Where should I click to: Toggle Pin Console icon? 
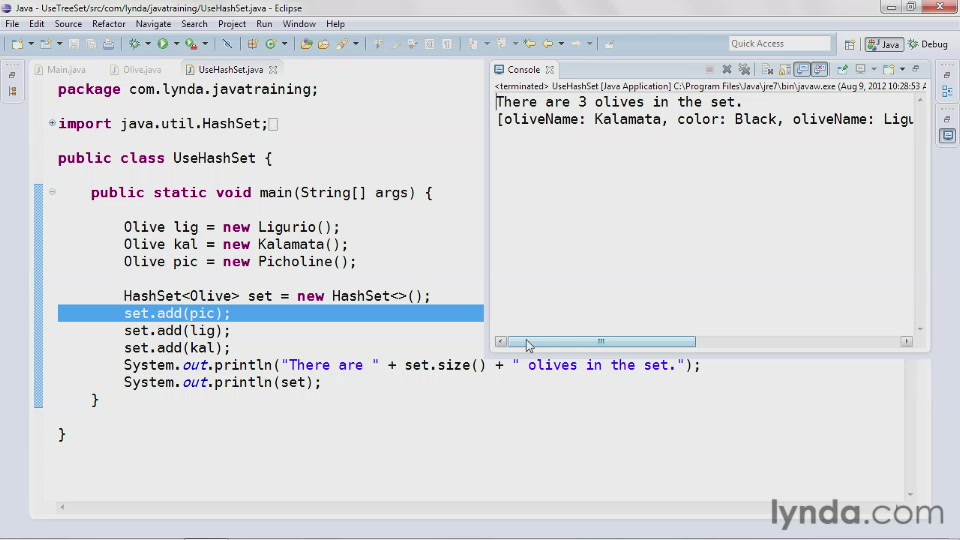[x=842, y=69]
